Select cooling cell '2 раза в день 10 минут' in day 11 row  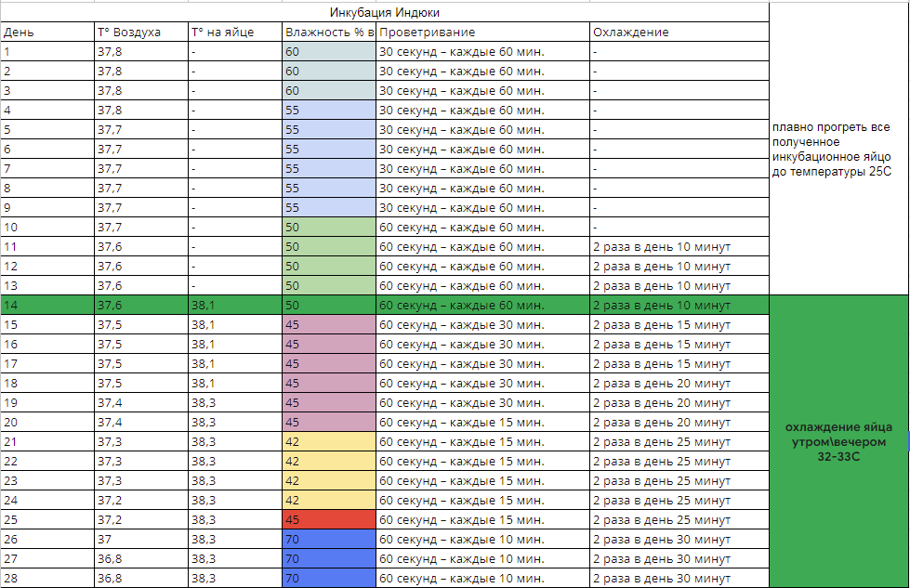click(679, 246)
